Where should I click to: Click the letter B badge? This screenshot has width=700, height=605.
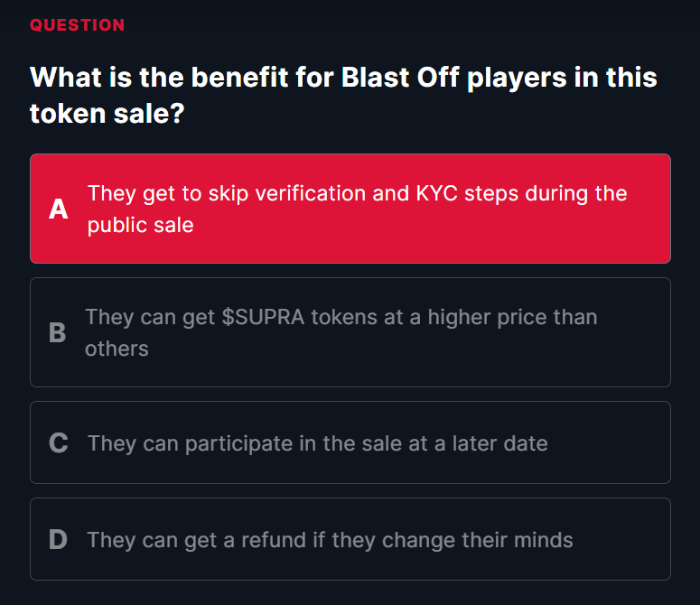pyautogui.click(x=57, y=333)
